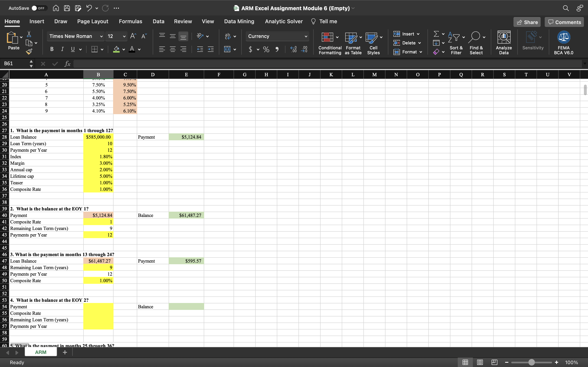Enable the Currency format dropdown
The height and width of the screenshot is (367, 588).
306,36
